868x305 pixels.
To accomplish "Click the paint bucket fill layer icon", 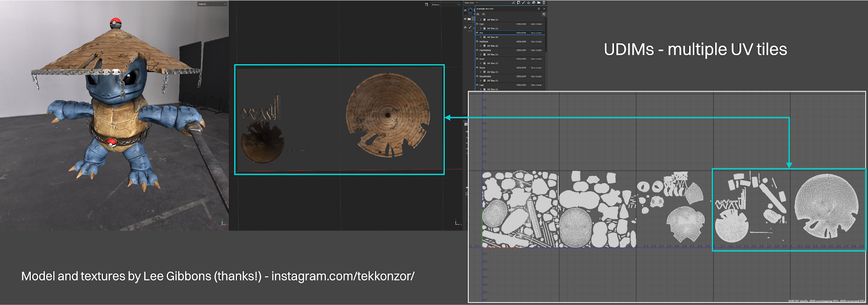I will 528,3.
